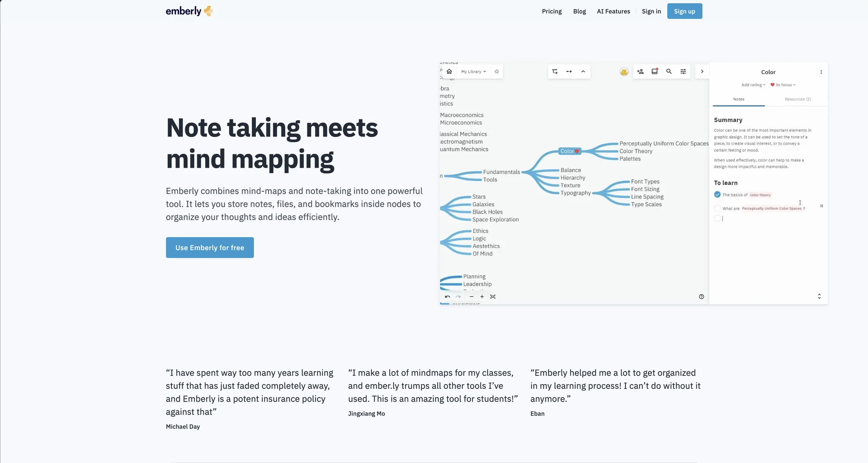Image resolution: width=868 pixels, height=463 pixels.
Task: Uncheck the 'The basics of color theory' item
Action: click(717, 194)
